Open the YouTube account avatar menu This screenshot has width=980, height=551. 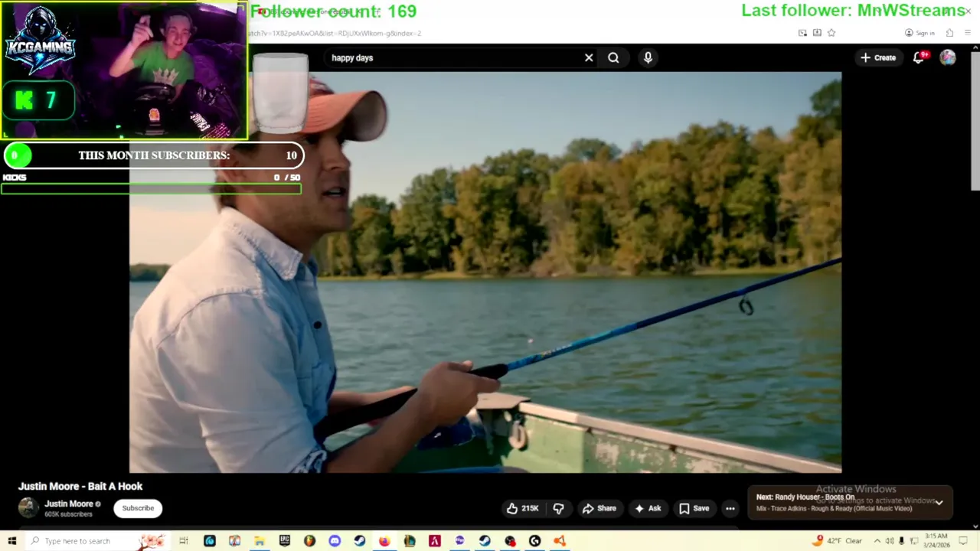pos(948,57)
